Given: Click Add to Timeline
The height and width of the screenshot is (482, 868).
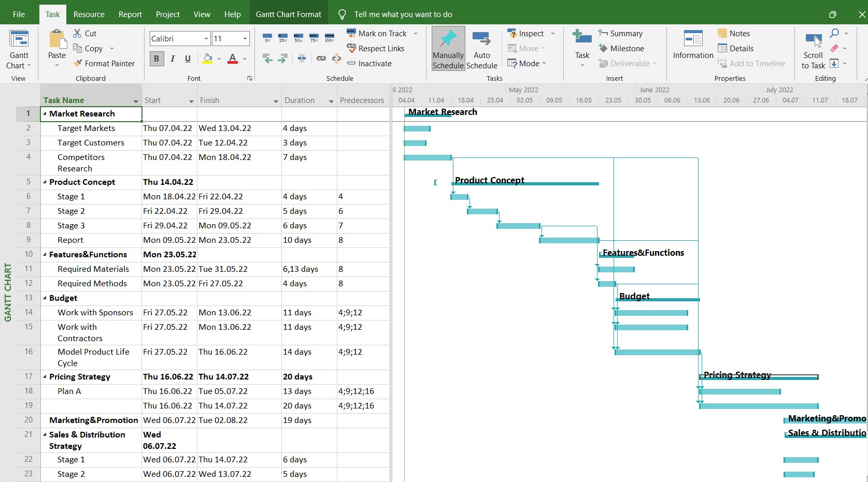Looking at the screenshot, I should click(752, 63).
